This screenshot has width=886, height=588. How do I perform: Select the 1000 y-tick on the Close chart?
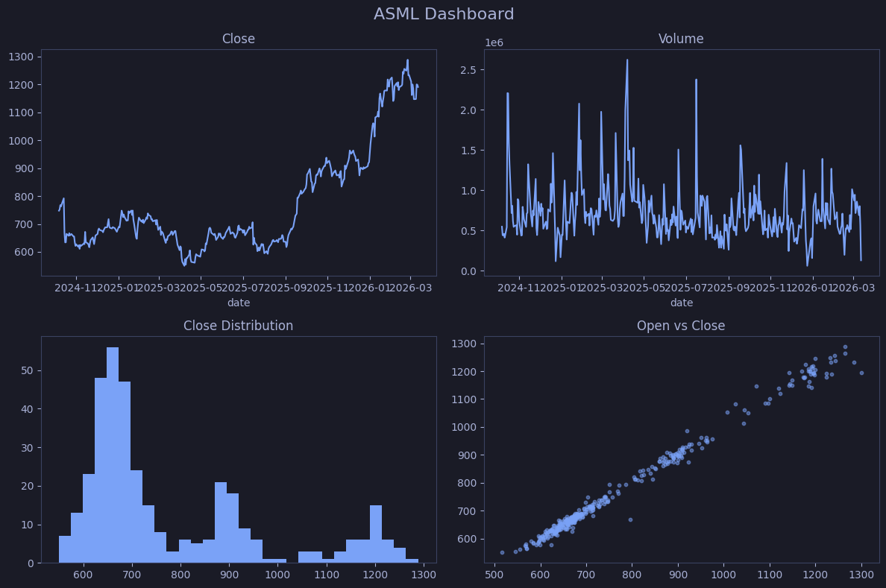click(x=21, y=141)
